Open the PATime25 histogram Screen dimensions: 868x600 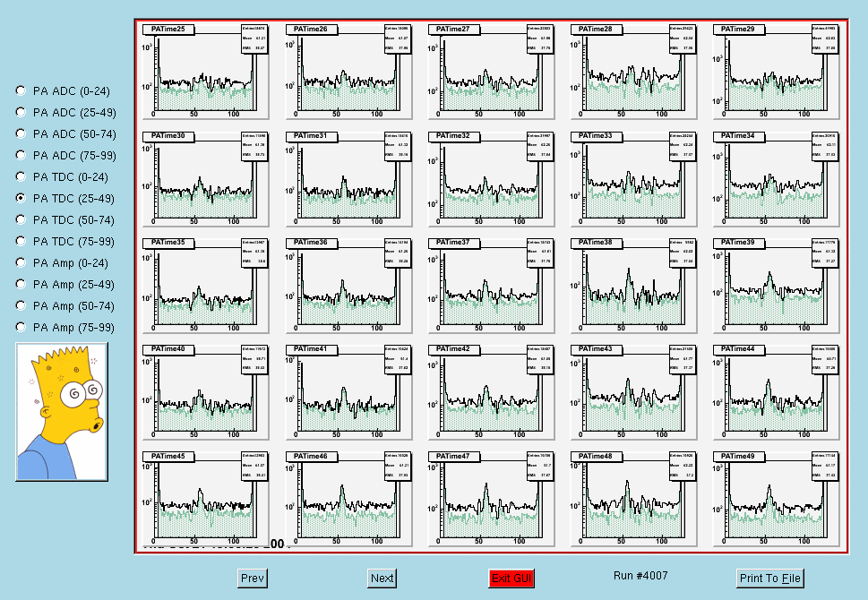pyautogui.click(x=205, y=72)
